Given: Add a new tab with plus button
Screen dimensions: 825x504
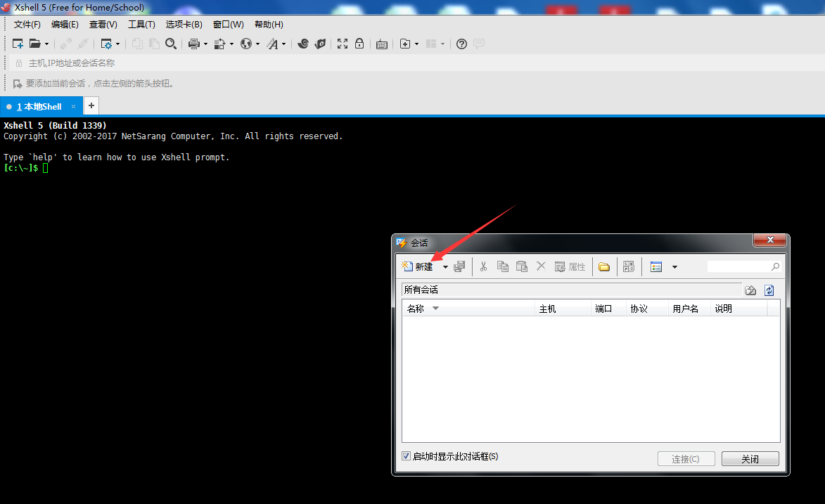Looking at the screenshot, I should coord(91,105).
